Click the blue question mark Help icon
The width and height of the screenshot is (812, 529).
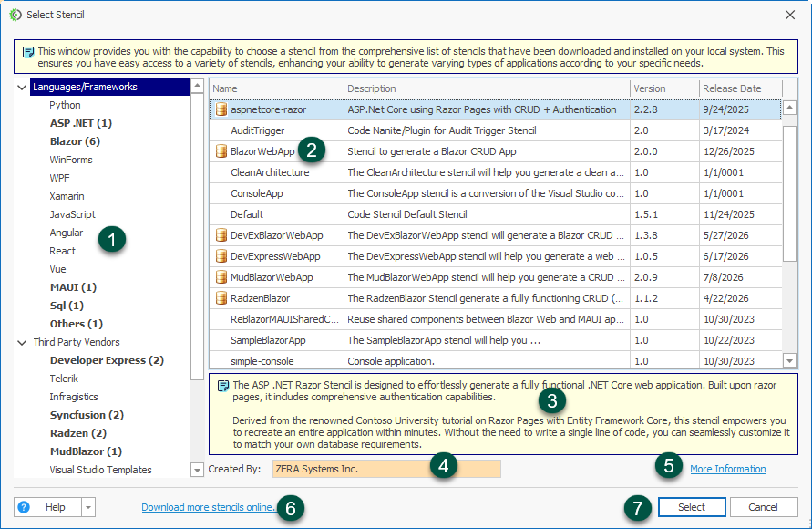[24, 507]
